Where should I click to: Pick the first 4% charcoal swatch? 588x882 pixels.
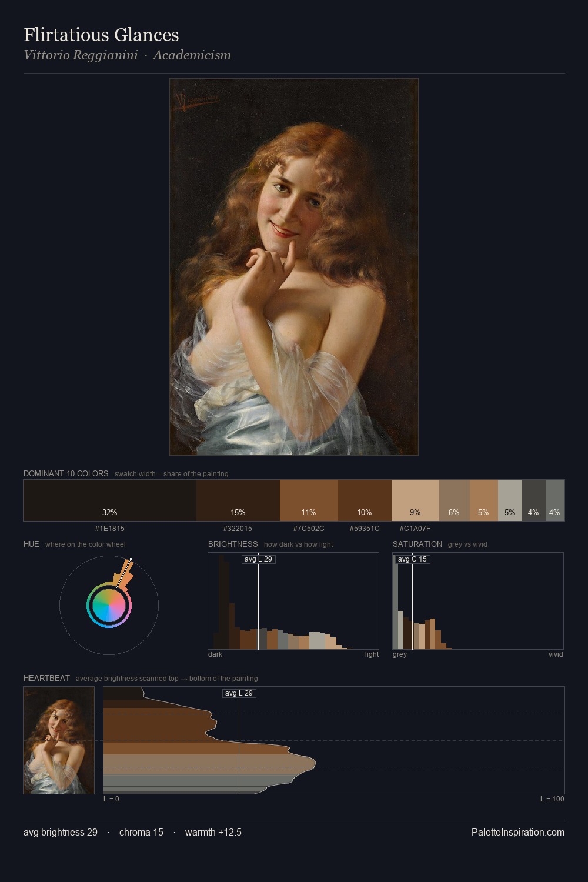pyautogui.click(x=533, y=500)
